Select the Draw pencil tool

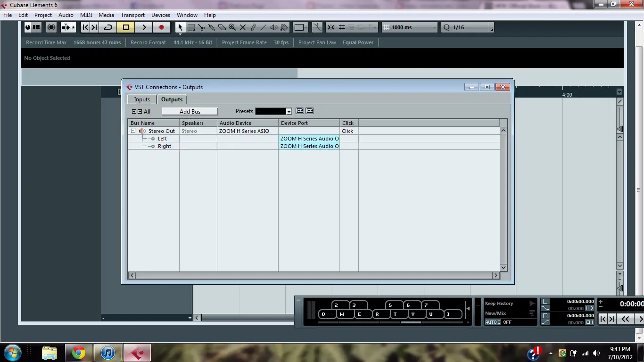click(x=253, y=27)
